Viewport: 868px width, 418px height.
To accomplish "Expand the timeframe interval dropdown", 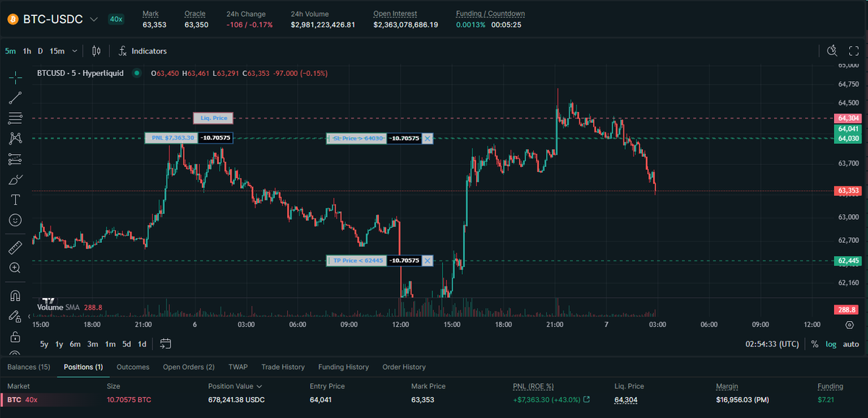I will point(73,51).
